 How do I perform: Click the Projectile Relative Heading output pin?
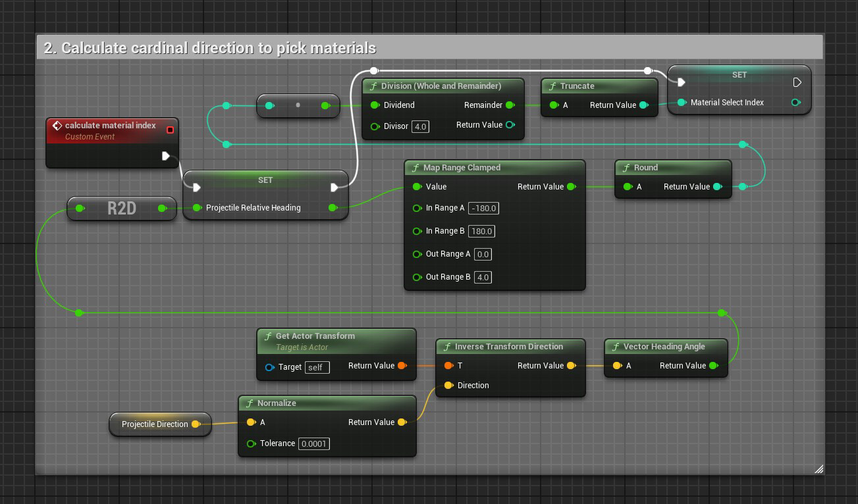333,208
